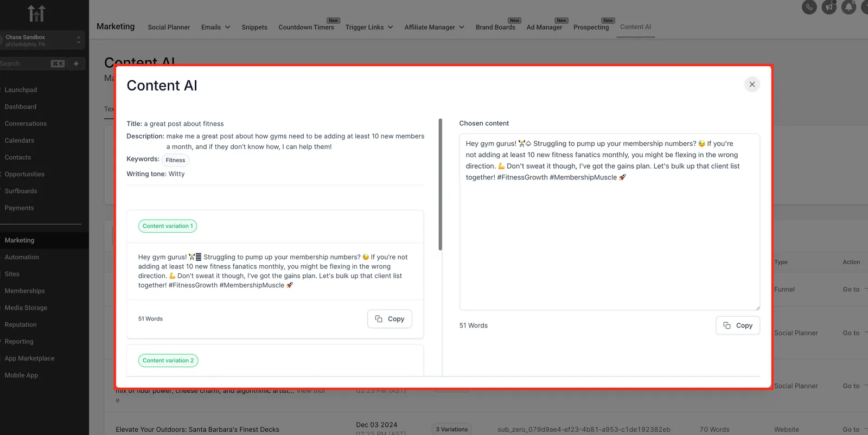The height and width of the screenshot is (435, 868).
Task: Click the Action column header
Action: (851, 262)
